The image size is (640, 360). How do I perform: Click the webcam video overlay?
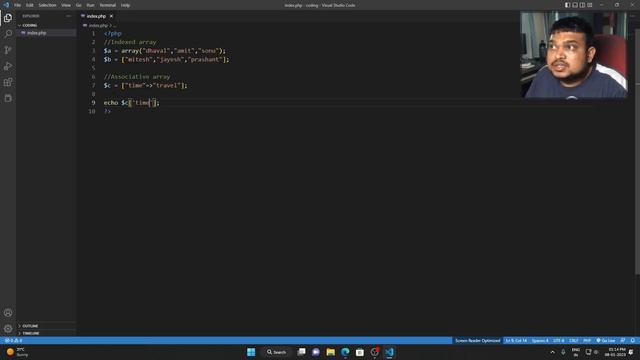pyautogui.click(x=574, y=55)
